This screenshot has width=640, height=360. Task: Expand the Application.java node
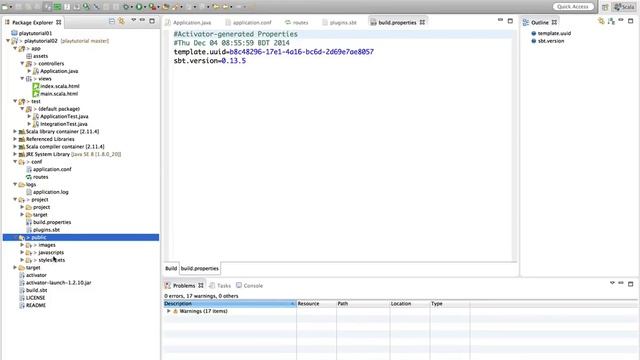tap(29, 71)
